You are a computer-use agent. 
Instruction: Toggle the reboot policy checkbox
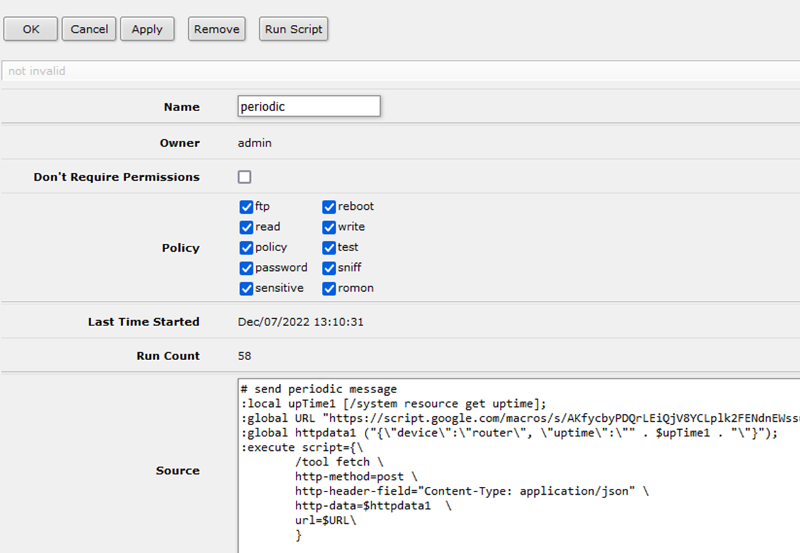click(x=329, y=207)
